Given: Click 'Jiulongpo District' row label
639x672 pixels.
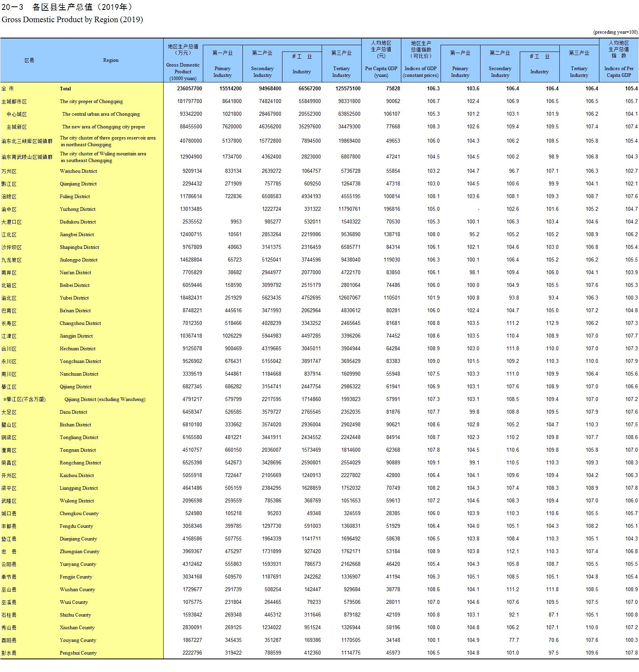Looking at the screenshot, I should [x=78, y=260].
